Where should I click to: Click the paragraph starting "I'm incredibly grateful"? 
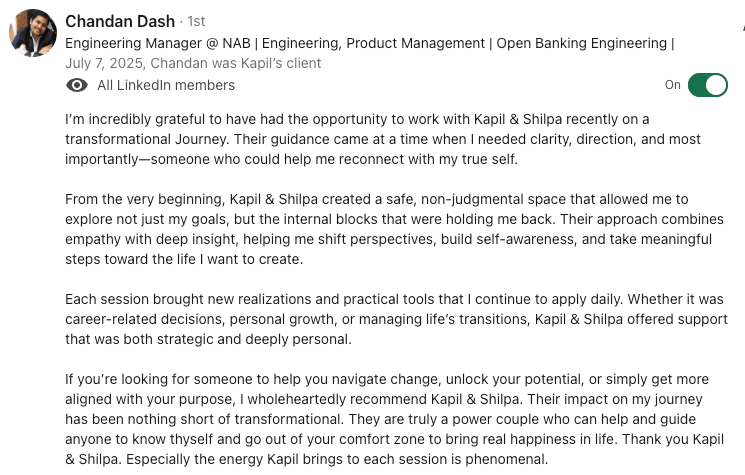380,139
